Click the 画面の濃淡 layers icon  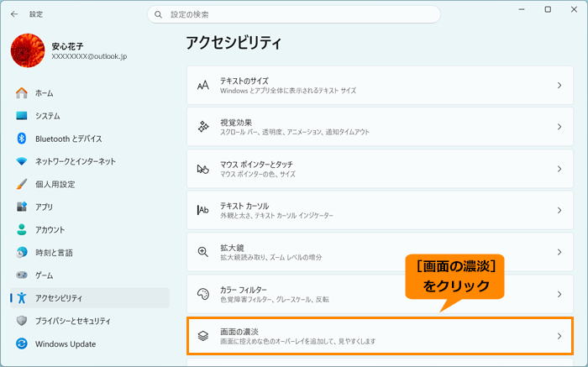(203, 336)
